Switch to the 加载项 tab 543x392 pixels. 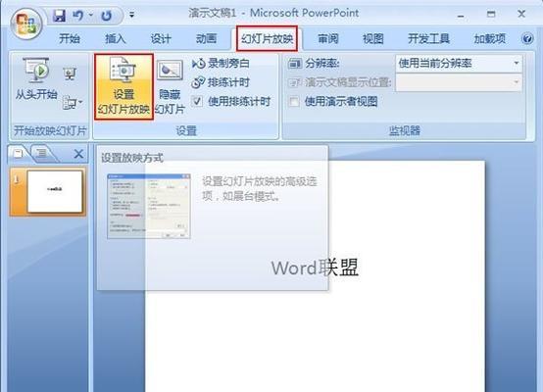click(490, 38)
